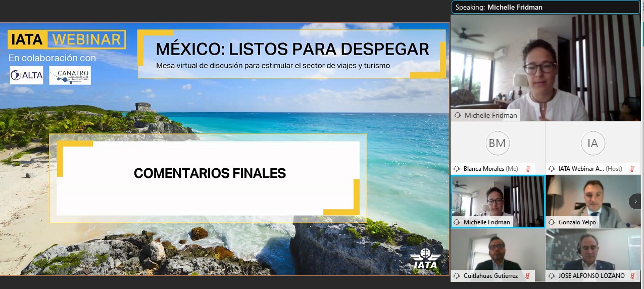Click the IATA WEBINAR banner label
The image size is (644, 289).
coord(67,39)
